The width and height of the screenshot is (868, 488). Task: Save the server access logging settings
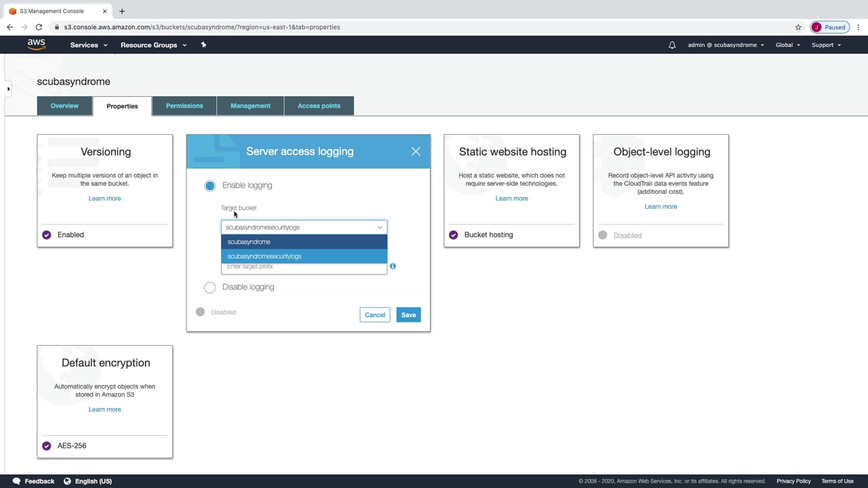(408, 314)
